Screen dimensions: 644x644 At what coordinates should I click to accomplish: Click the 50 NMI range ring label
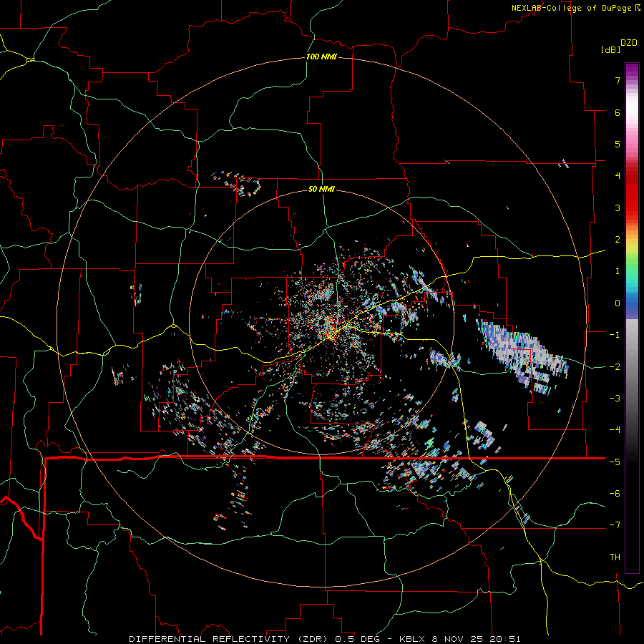coord(321,189)
